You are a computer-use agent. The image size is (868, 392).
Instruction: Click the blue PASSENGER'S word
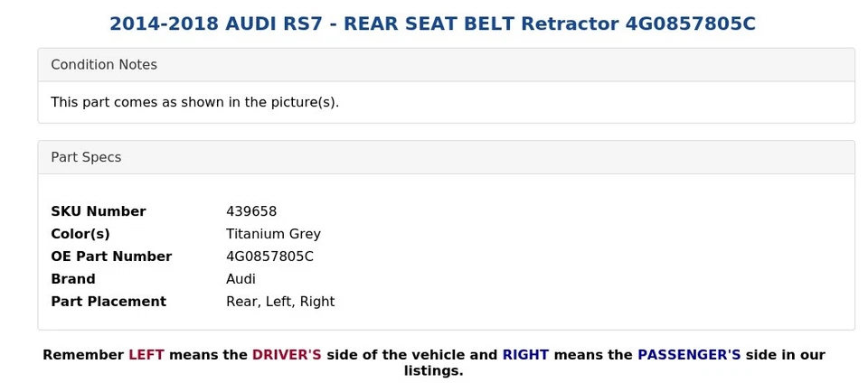click(x=689, y=355)
